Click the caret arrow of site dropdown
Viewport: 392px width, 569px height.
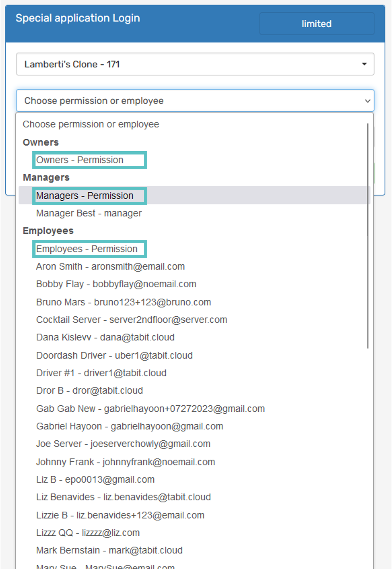click(364, 64)
